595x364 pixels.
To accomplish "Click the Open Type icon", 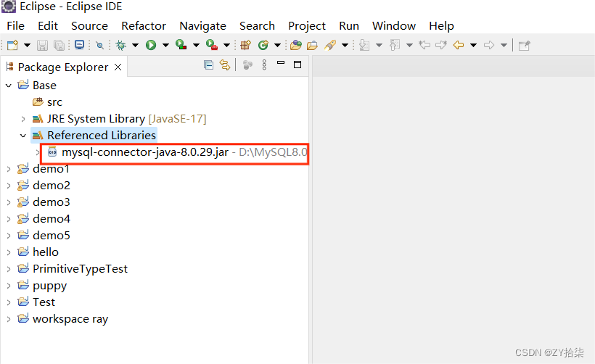I will 295,45.
